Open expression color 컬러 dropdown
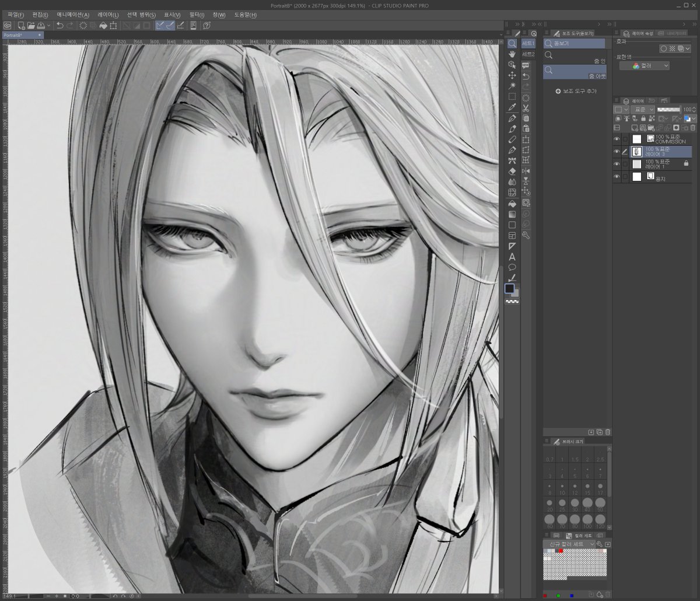 645,66
